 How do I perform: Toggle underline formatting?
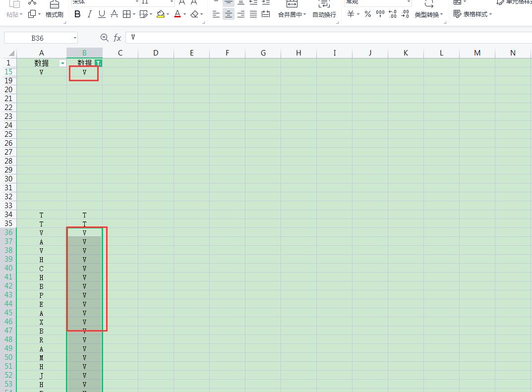point(102,14)
